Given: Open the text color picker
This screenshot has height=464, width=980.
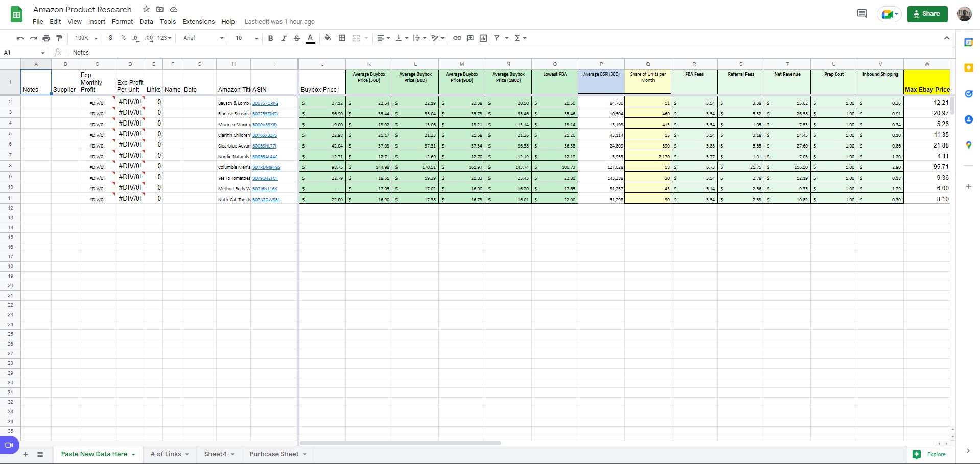Looking at the screenshot, I should tap(310, 38).
